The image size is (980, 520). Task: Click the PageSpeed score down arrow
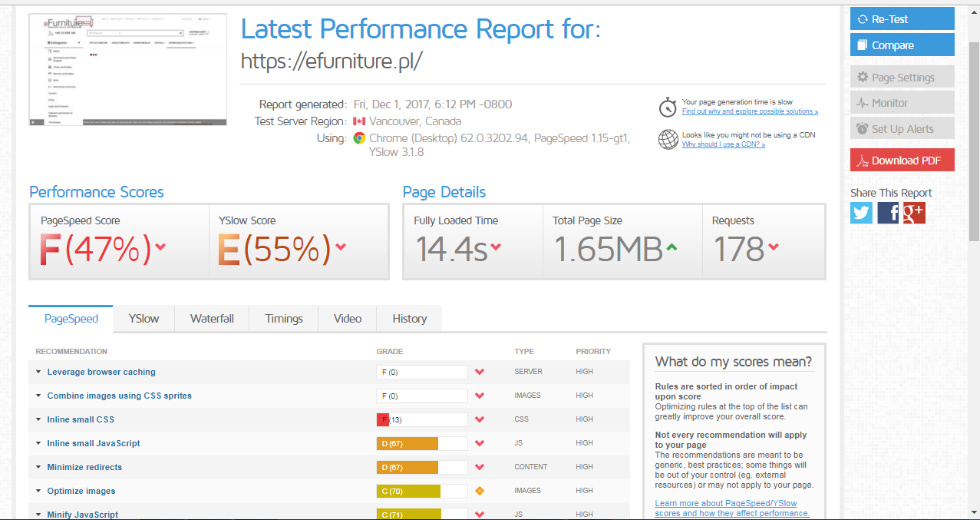160,247
